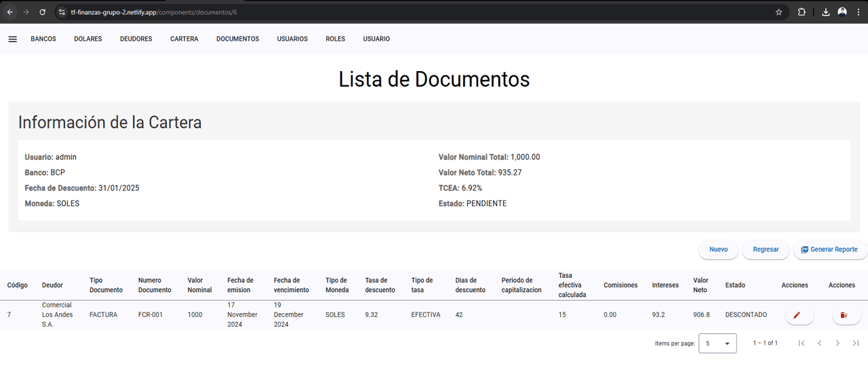The width and height of the screenshot is (868, 391).
Task: Delete document FCR-001 with trash icon
Action: coord(844,315)
